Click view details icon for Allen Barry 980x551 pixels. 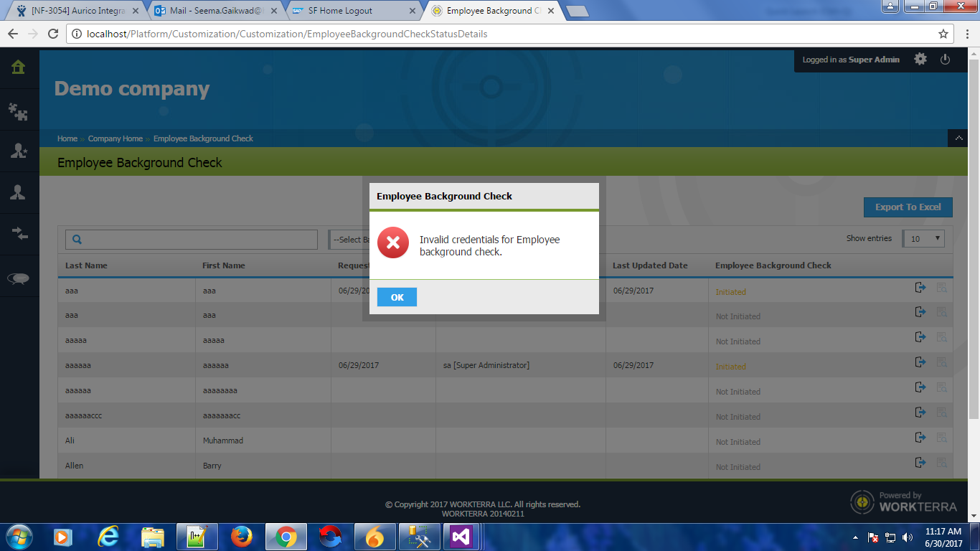pos(941,463)
